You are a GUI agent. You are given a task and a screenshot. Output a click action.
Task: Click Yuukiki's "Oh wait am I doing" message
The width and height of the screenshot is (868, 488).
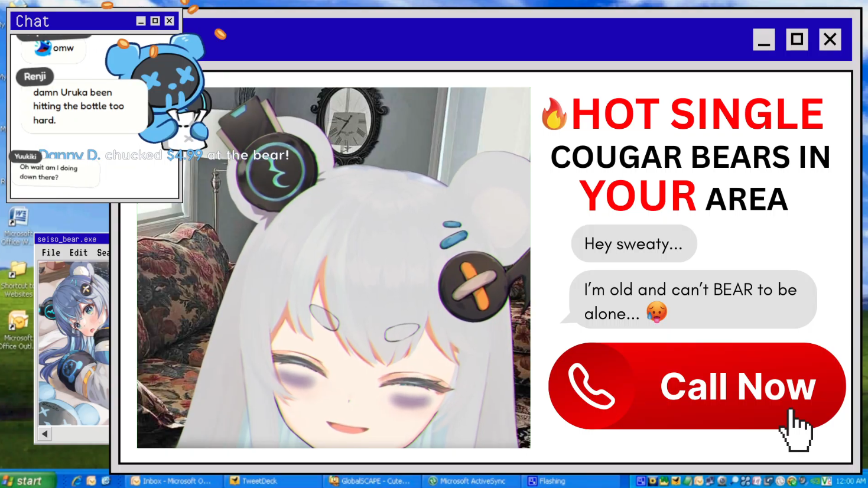click(x=55, y=173)
